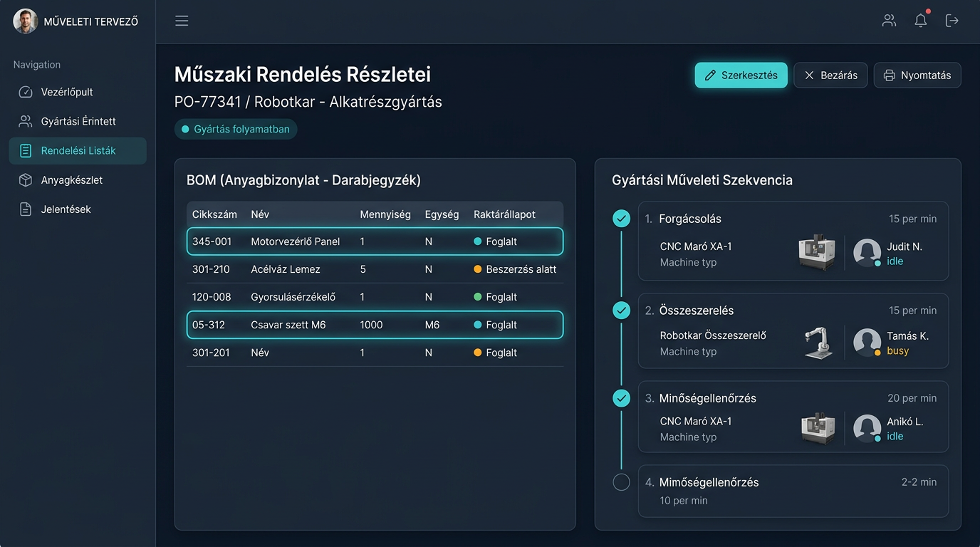The height and width of the screenshot is (547, 980).
Task: Select the Acélváz Lemez row
Action: 375,269
